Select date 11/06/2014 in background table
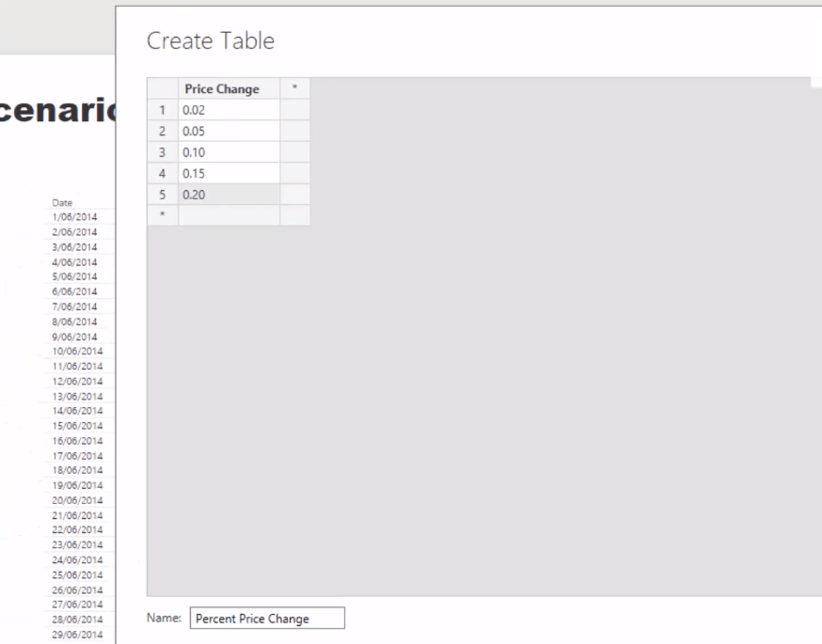Viewport: 822px width, 644px height. (x=77, y=367)
